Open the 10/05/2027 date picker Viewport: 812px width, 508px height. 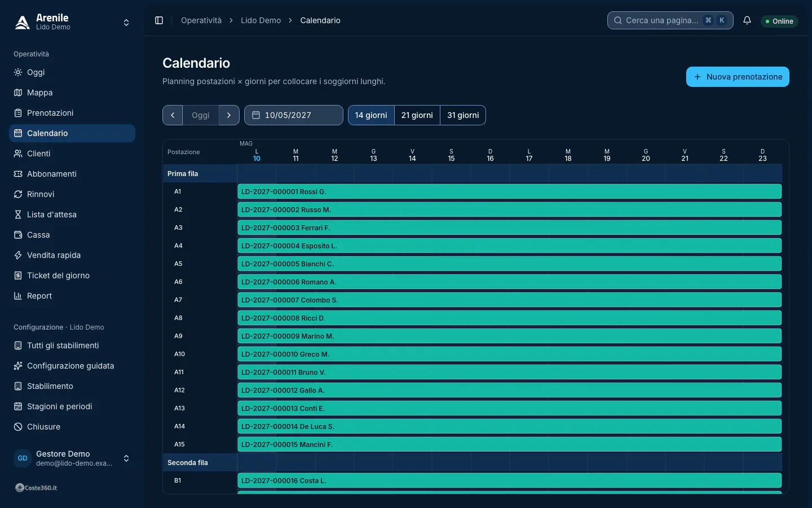(294, 115)
